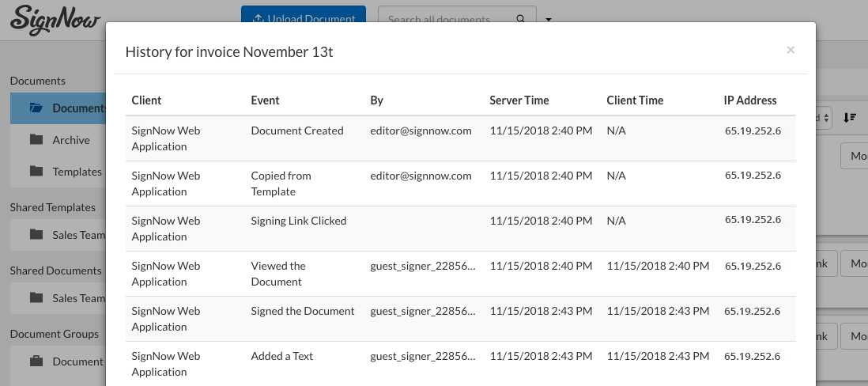This screenshot has width=868, height=386.
Task: Click editor@signnow.com in Copied from Template row
Action: point(421,176)
